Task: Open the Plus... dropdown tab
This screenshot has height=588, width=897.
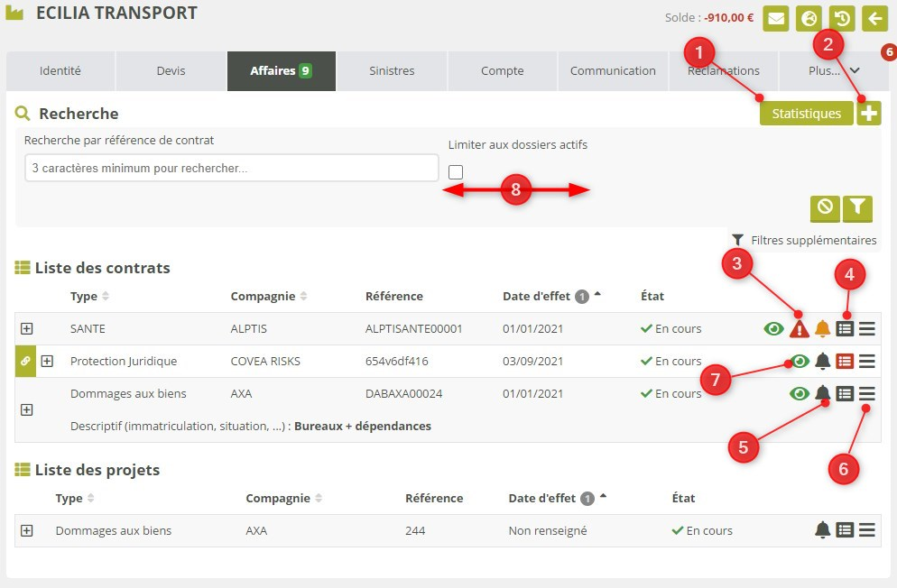Action: tap(834, 71)
